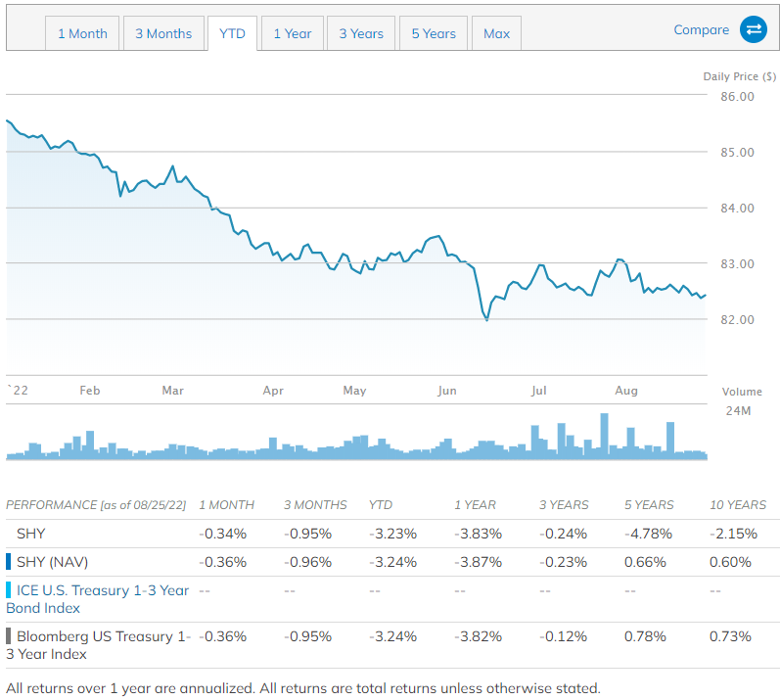Click the gray Bloomberg index color swatch
This screenshot has width=780, height=700.
(x=9, y=636)
